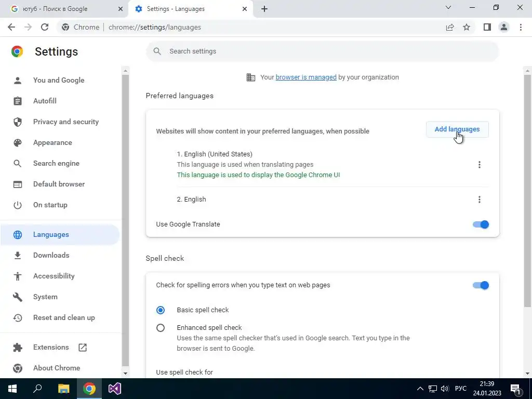
Task: Open Default browser settings
Action: pos(60,184)
